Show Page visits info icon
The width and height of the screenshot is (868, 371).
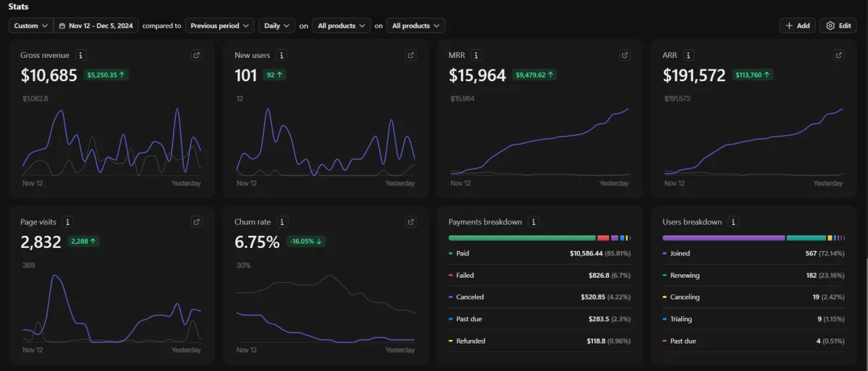click(x=68, y=222)
